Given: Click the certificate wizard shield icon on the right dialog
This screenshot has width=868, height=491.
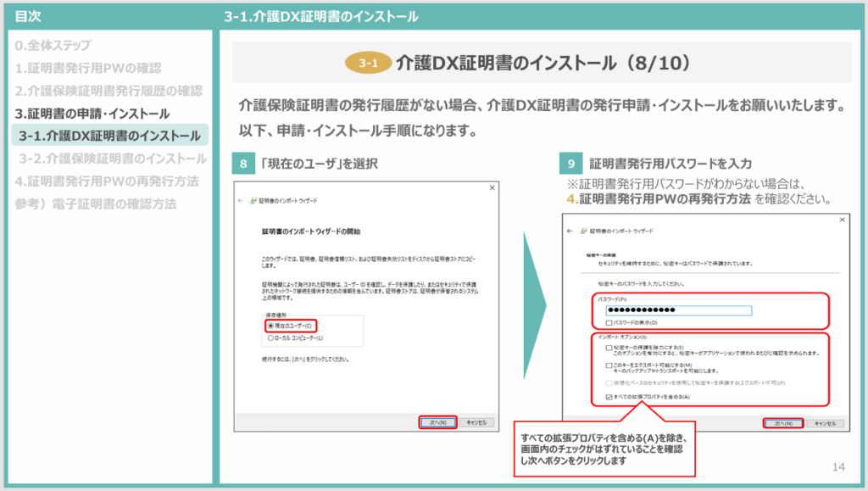Looking at the screenshot, I should (x=583, y=231).
